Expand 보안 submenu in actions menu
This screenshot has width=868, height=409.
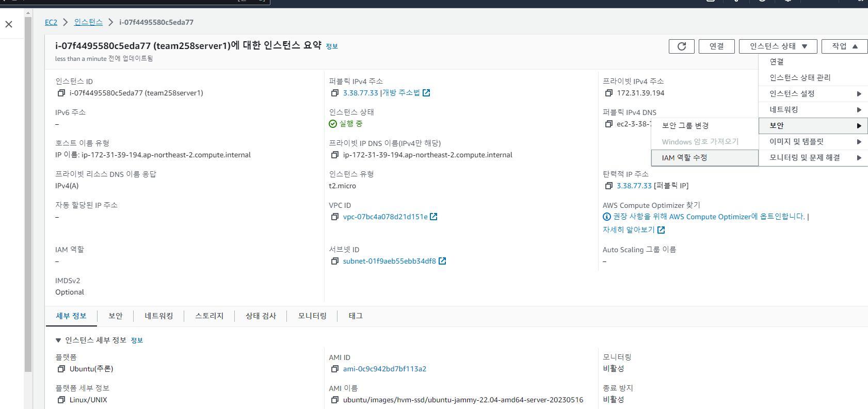tap(813, 126)
